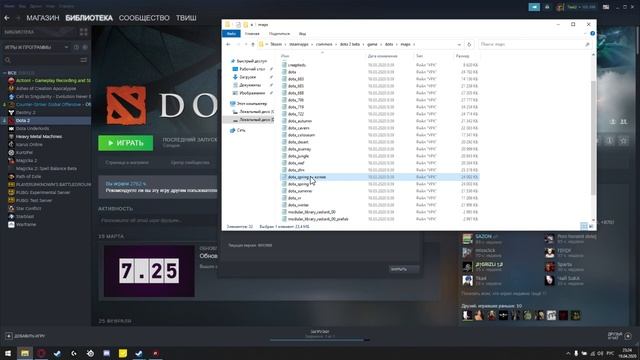
Task: Select file modular_library_radiant_00_prefab
Action: (x=318, y=219)
